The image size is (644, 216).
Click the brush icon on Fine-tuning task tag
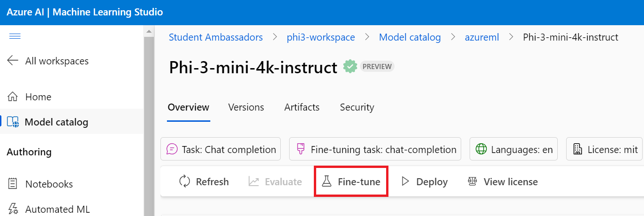pos(301,149)
